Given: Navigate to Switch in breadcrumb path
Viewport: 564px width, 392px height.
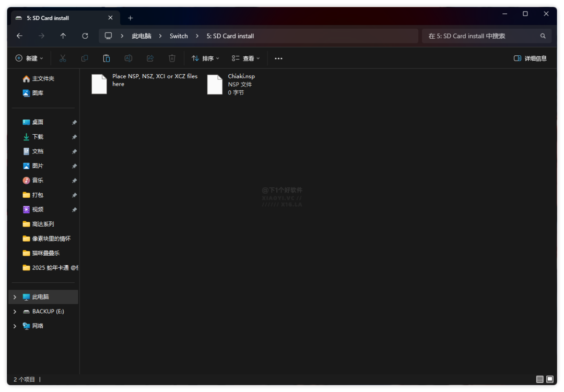Looking at the screenshot, I should tap(179, 36).
